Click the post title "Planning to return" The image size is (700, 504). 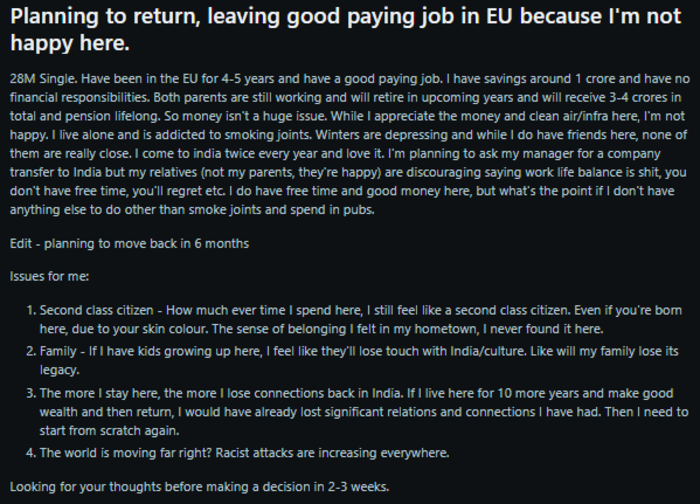point(104,17)
